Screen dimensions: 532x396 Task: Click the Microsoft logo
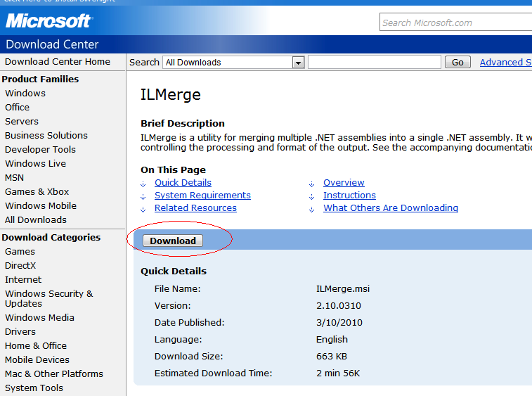tap(49, 21)
